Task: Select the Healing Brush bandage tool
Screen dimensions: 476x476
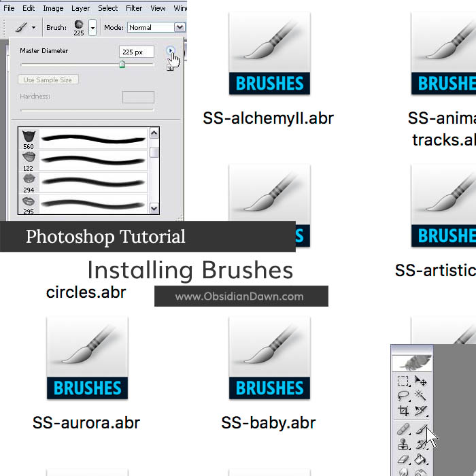Action: coord(403,430)
